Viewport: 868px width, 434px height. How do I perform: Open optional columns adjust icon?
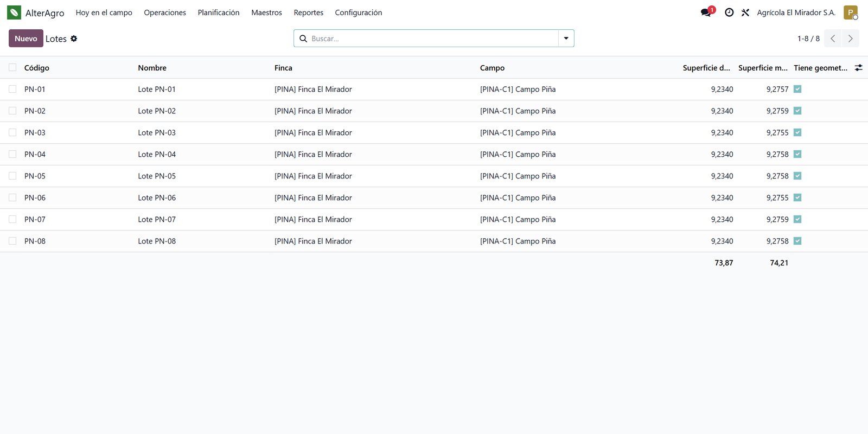point(858,68)
